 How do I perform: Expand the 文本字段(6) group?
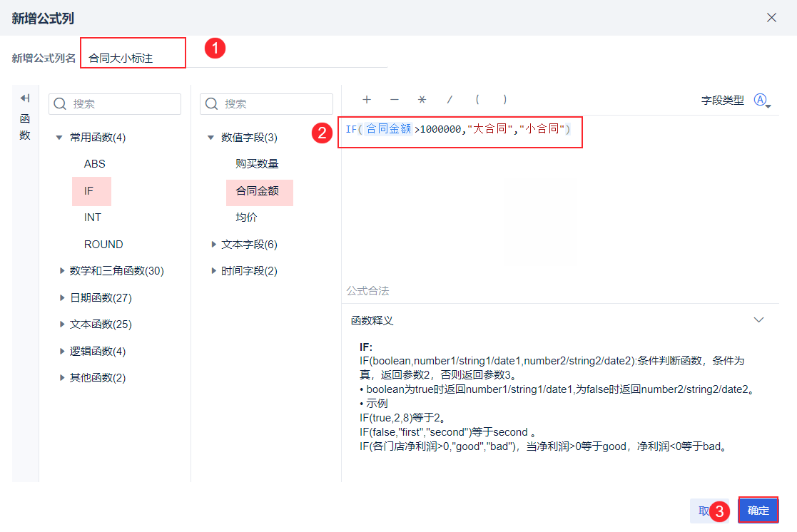[213, 245]
